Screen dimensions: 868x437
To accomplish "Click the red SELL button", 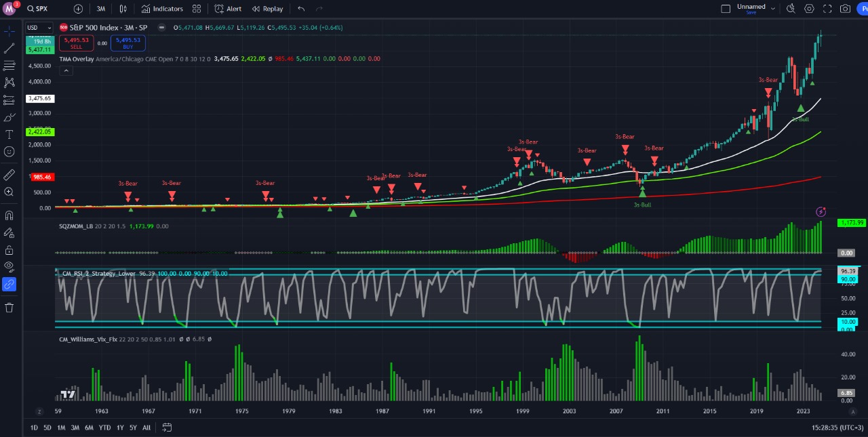I will (x=76, y=43).
